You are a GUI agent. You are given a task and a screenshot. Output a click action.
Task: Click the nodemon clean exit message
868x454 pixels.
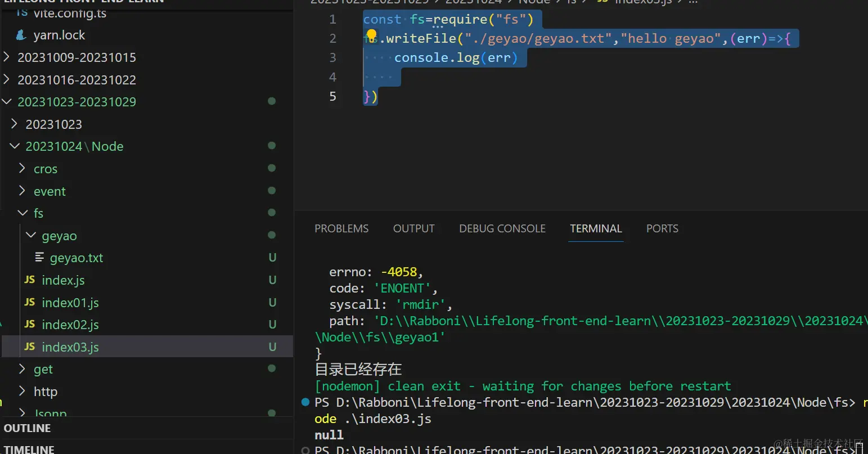coord(523,386)
